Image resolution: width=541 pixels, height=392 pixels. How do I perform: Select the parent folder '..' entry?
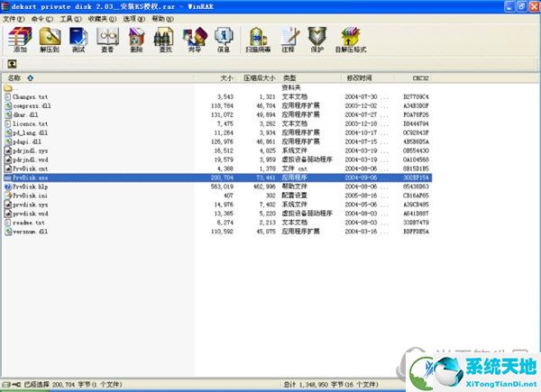click(10, 88)
